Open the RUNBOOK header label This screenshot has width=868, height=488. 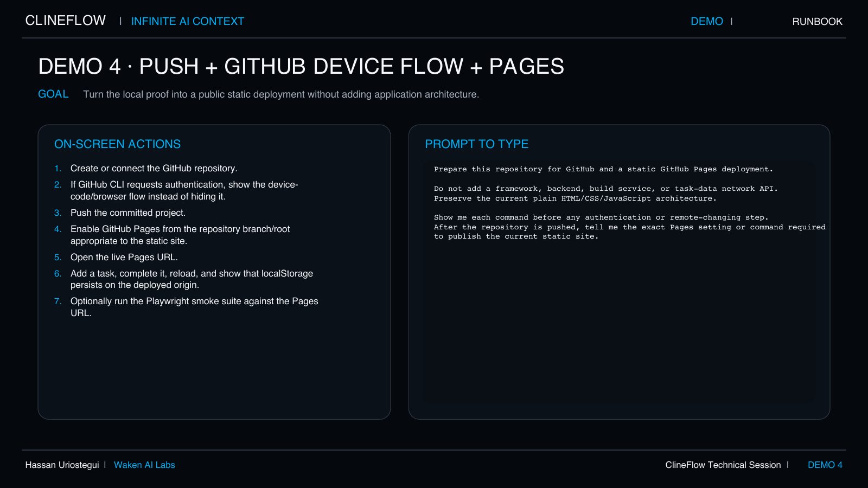click(817, 22)
